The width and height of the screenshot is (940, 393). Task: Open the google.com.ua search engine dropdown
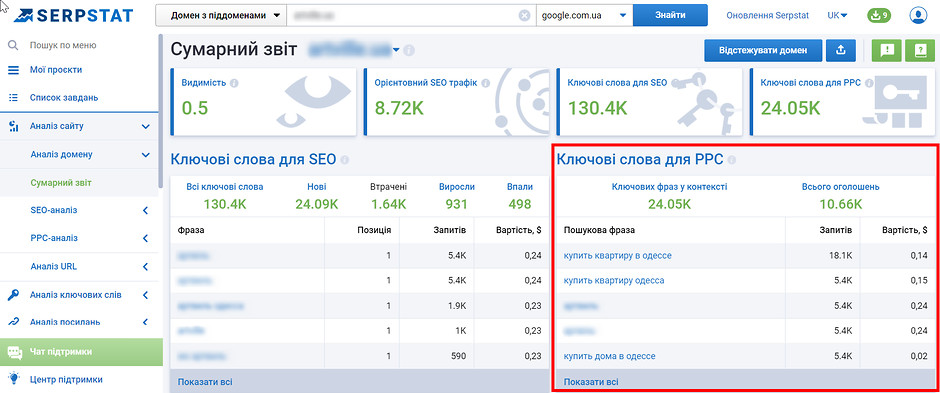[584, 16]
